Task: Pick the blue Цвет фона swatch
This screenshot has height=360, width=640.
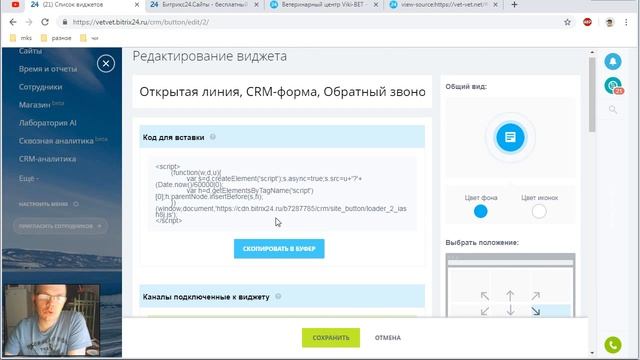Action: click(481, 211)
